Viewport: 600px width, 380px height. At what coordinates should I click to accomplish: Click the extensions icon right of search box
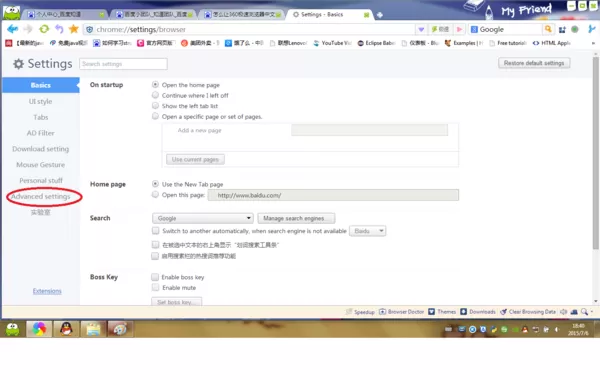[562, 29]
